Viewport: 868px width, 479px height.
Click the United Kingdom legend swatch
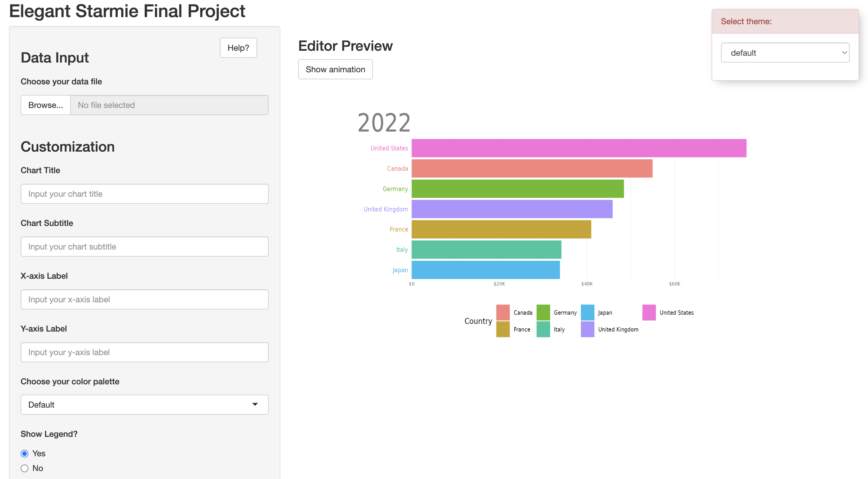click(x=587, y=329)
